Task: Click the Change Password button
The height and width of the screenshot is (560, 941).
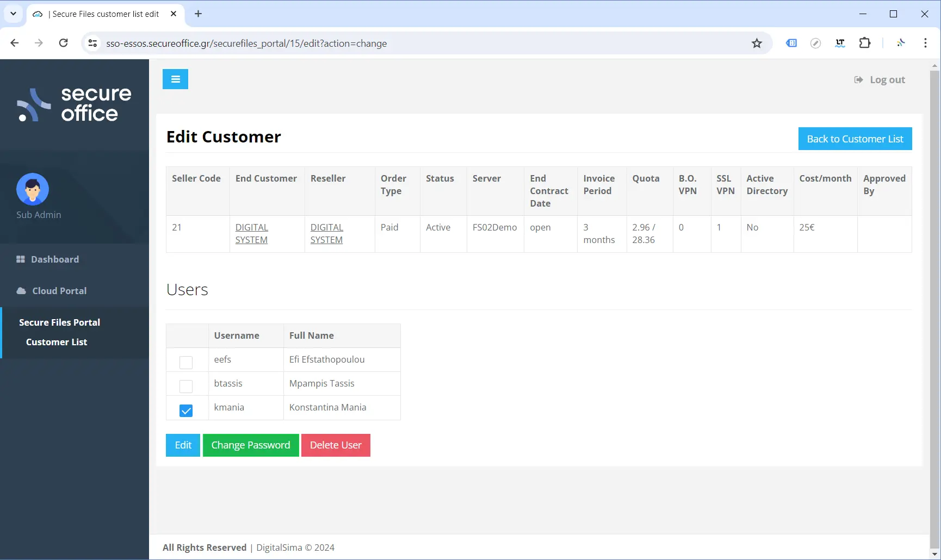Action: coord(251,445)
